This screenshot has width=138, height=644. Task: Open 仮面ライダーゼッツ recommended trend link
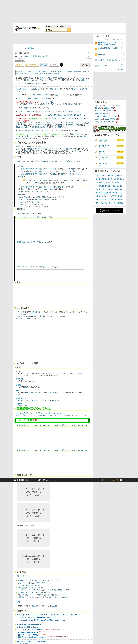[x=102, y=113]
